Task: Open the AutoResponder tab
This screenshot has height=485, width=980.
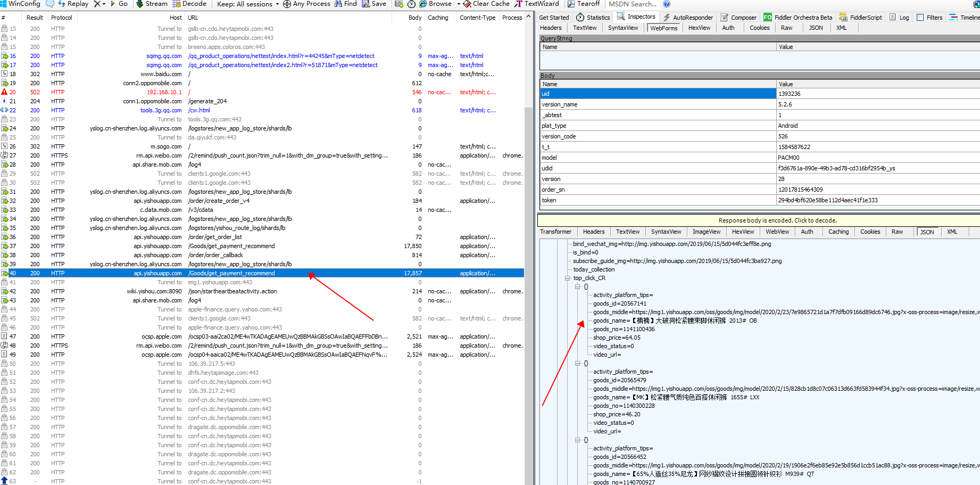Action: coord(688,18)
